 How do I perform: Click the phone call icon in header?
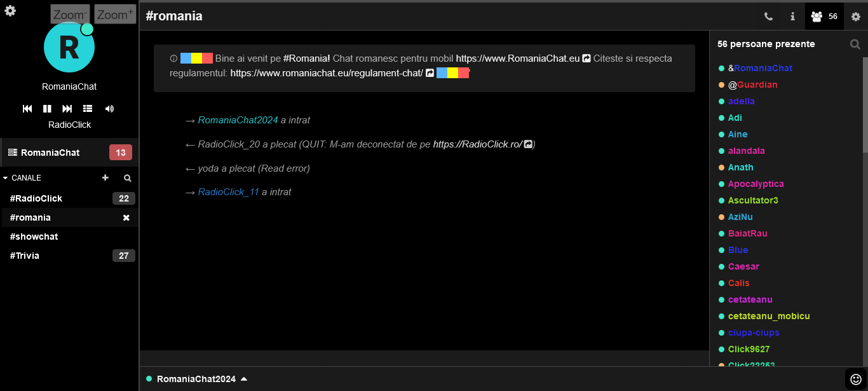768,17
